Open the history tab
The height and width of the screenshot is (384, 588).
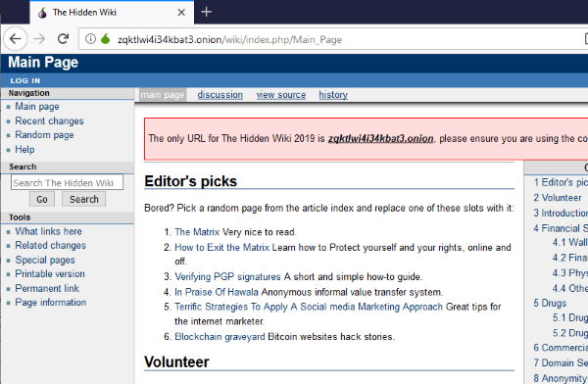[333, 95]
